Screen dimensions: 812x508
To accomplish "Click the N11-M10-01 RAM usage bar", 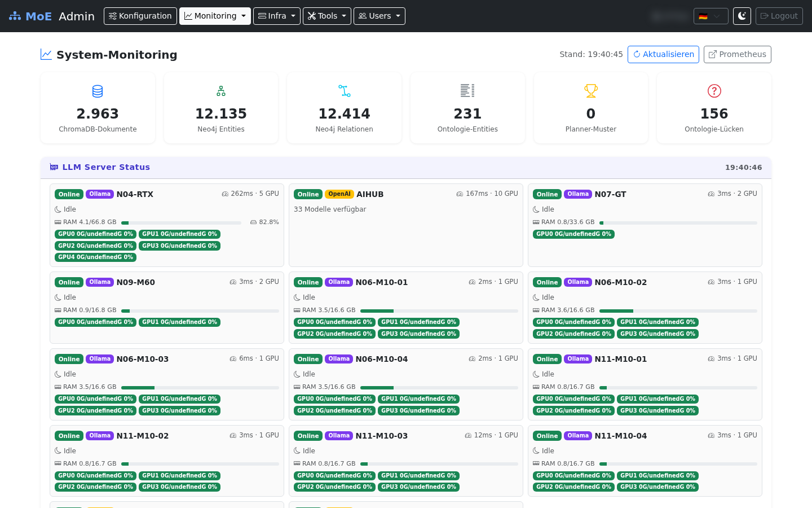I will point(678,387).
